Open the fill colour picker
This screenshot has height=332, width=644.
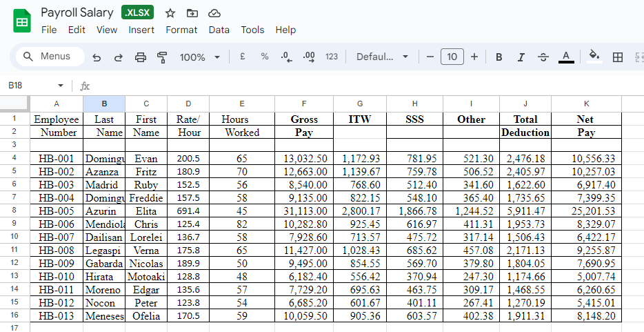tap(594, 57)
